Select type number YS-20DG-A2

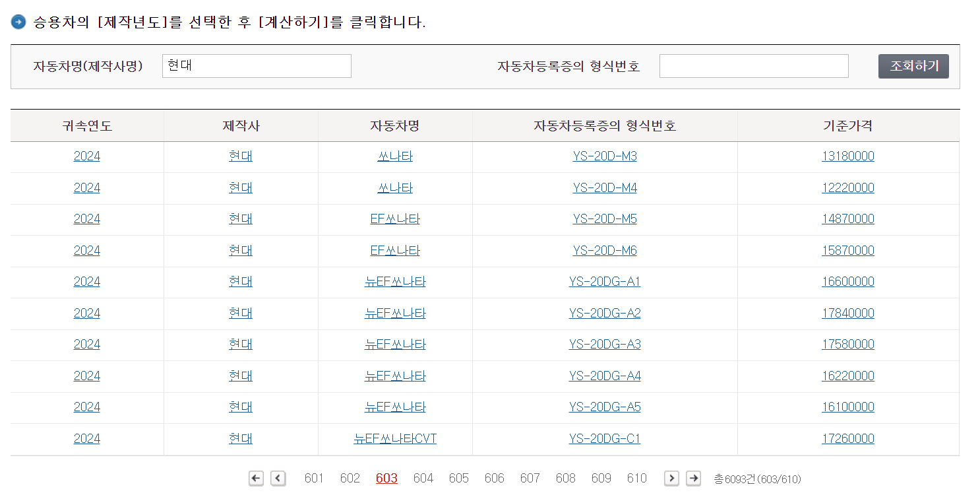click(x=605, y=314)
